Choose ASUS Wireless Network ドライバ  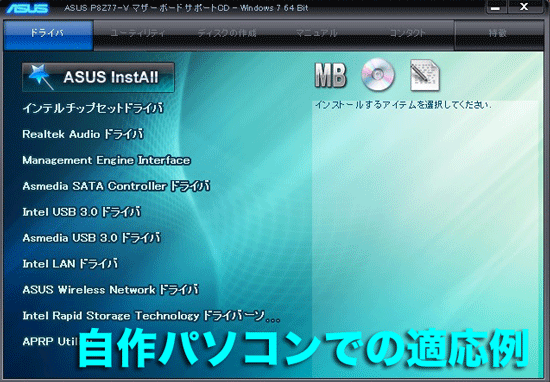point(111,290)
